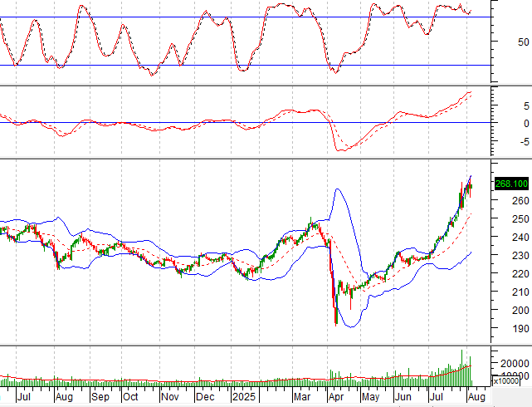Click the 5 value on the MACD axis
Screen dimensions: 532x407
525,106
